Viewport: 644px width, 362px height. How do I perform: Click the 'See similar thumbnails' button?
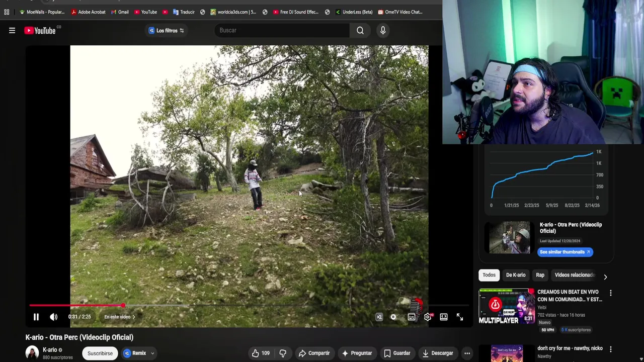point(565,252)
